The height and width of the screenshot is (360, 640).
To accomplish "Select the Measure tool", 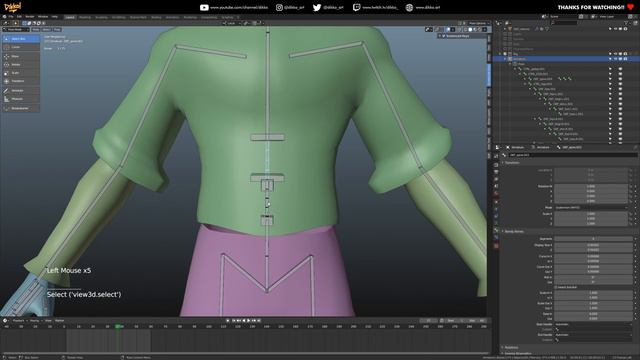I will coord(21,99).
